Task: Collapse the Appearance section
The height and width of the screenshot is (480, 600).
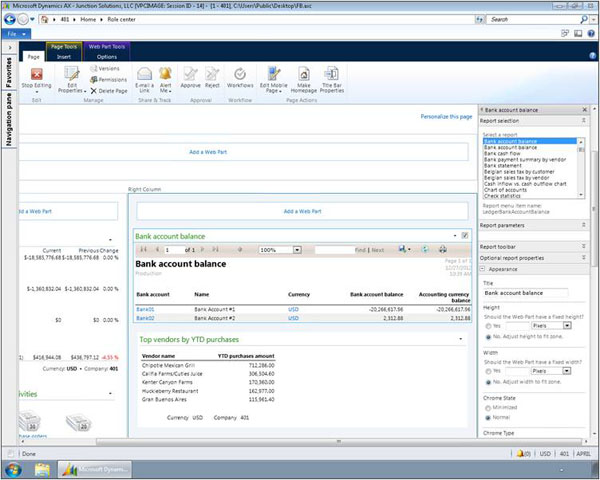Action: (483, 269)
